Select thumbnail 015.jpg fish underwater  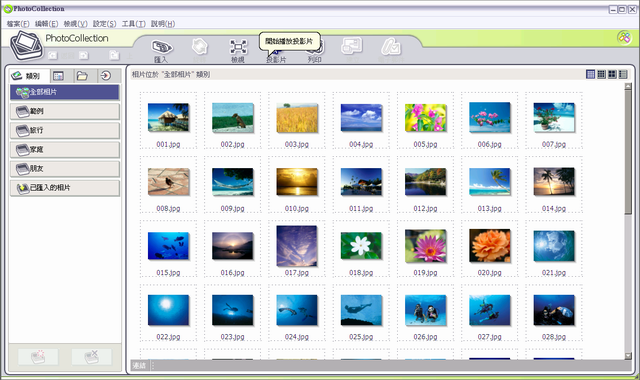click(168, 246)
